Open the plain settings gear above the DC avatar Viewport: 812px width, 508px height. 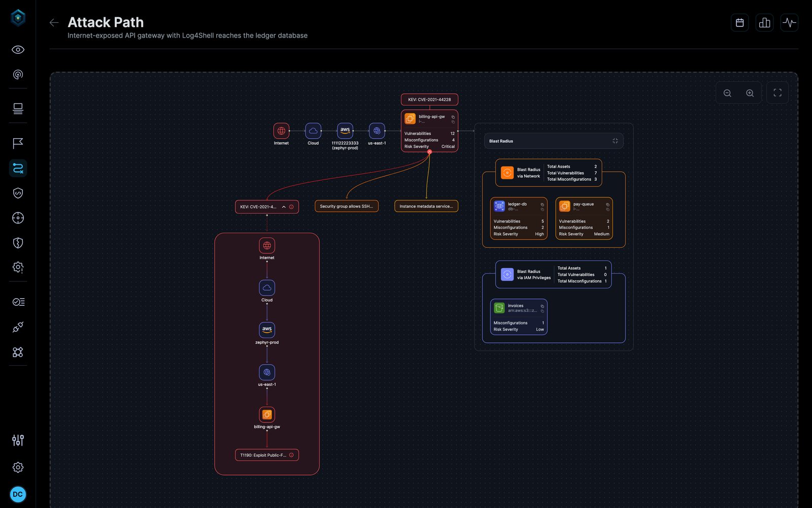click(x=18, y=467)
